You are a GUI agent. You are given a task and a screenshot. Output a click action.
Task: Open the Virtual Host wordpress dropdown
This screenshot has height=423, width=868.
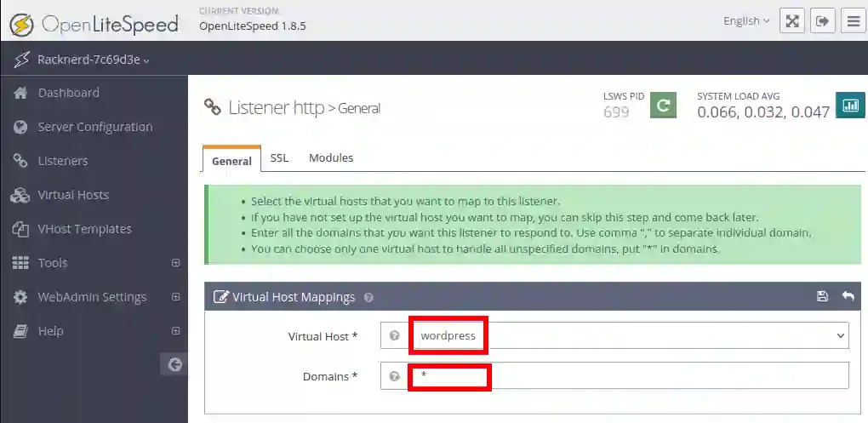coord(628,336)
